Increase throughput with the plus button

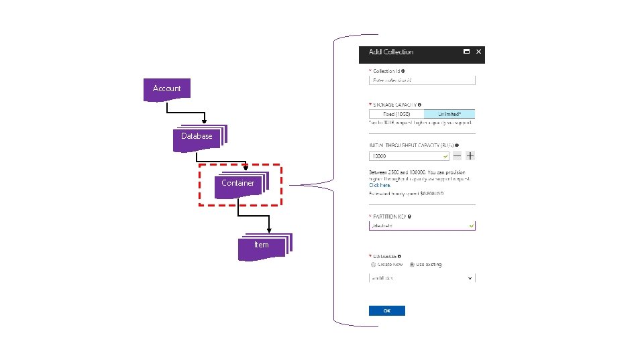pyautogui.click(x=470, y=156)
